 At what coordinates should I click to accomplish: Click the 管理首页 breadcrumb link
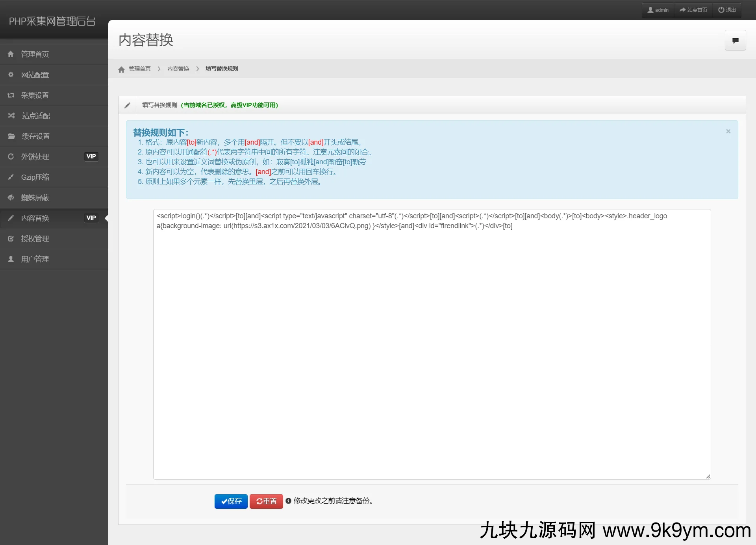coord(139,69)
